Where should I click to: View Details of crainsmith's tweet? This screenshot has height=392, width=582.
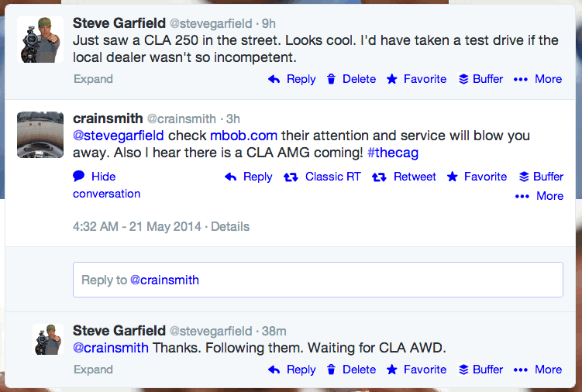230,227
